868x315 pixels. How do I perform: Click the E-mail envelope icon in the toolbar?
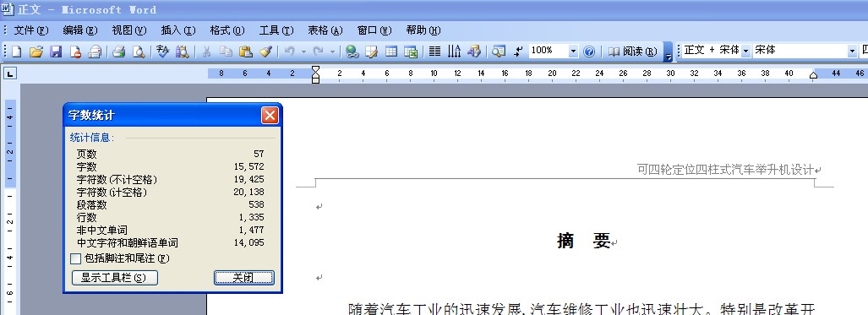tap(96, 52)
